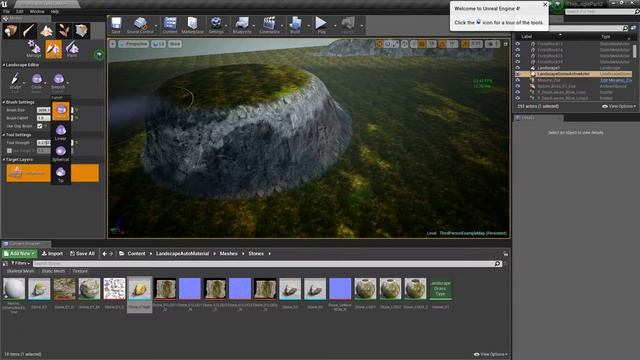Toggle visibility of selected LandscapeGizmo row
Image resolution: width=640 pixels, height=360 pixels.
click(x=518, y=74)
